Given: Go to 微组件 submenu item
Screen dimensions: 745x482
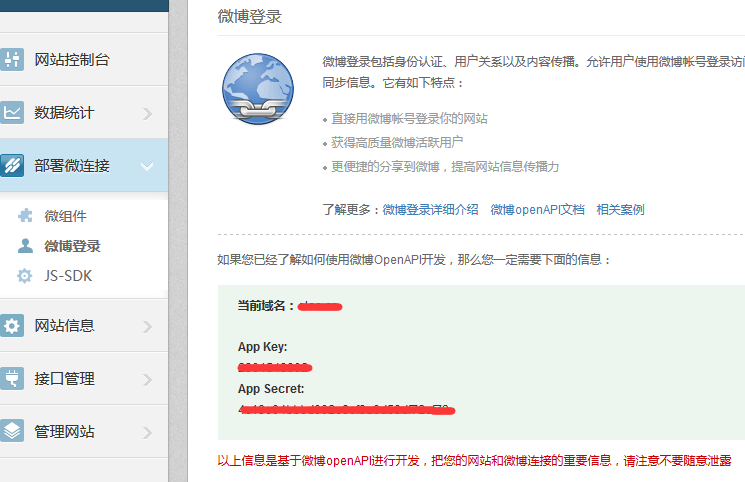Looking at the screenshot, I should 66,216.
